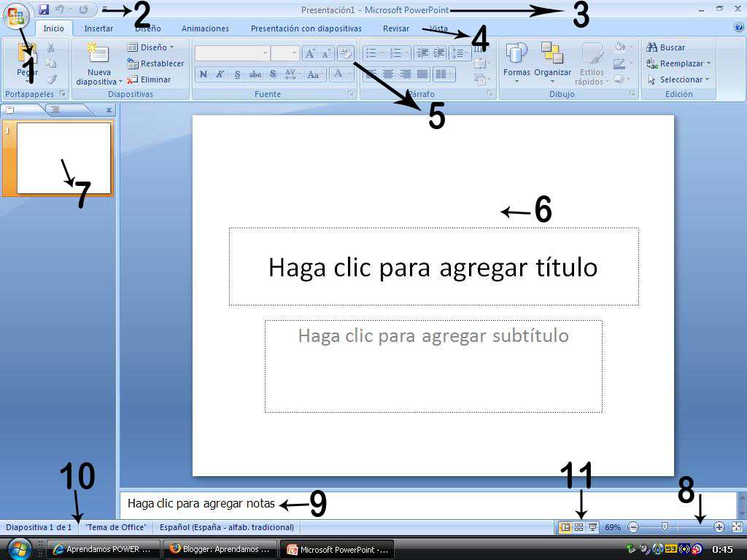Zoom in with the plus button
This screenshot has height=560, width=747.
(x=719, y=527)
